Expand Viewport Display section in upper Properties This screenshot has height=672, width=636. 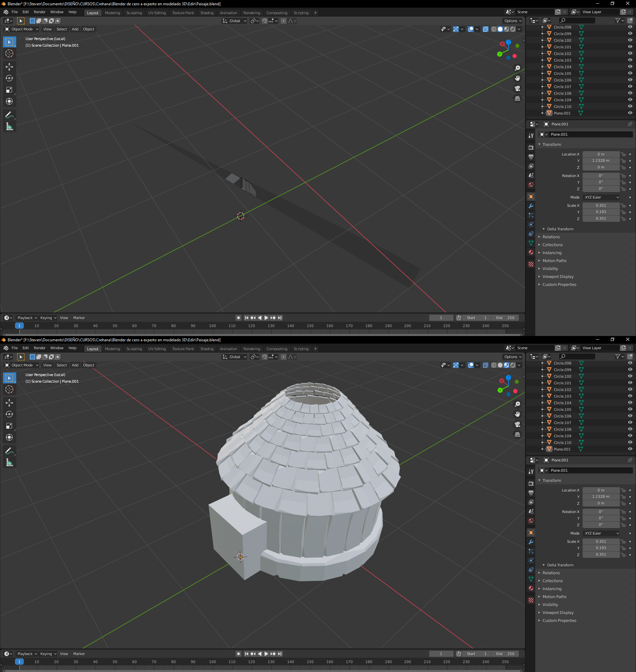(x=558, y=276)
